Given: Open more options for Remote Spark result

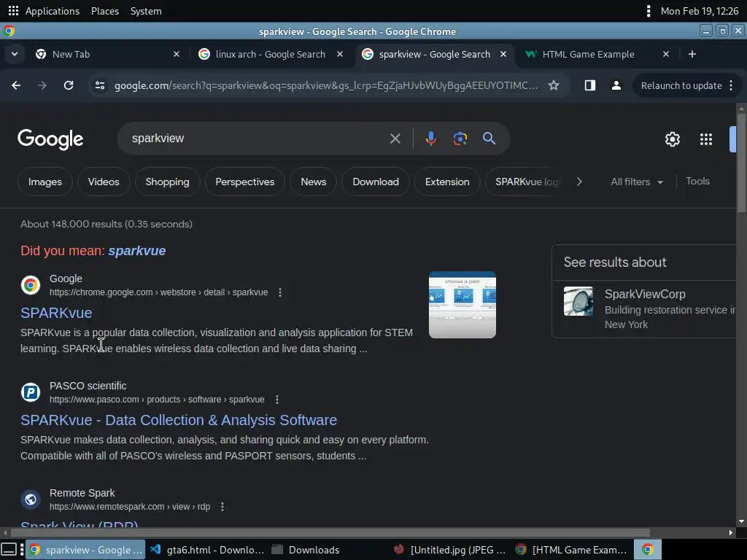Looking at the screenshot, I should tap(222, 507).
